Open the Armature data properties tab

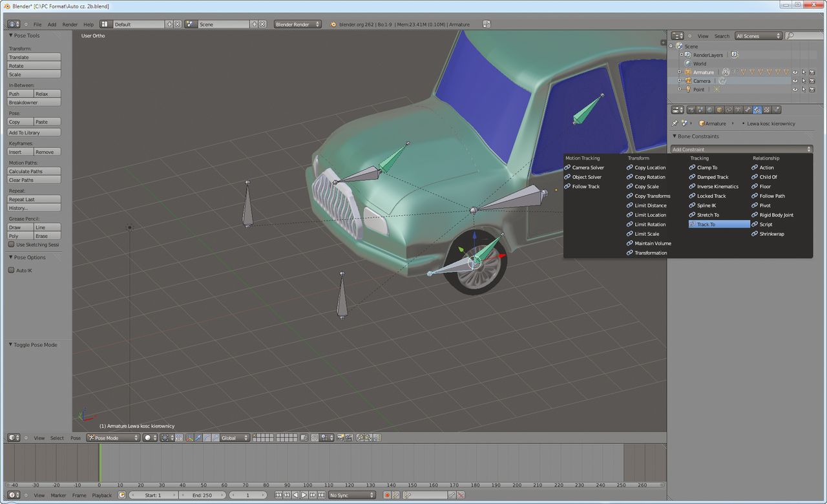[738, 110]
